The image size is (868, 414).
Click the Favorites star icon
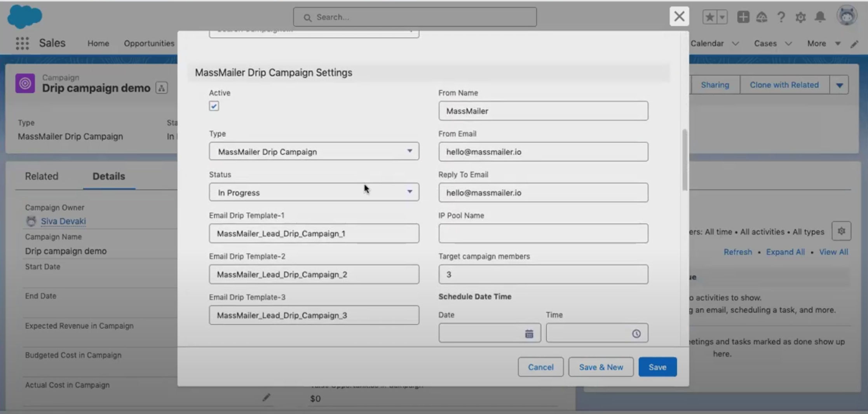[x=709, y=17]
